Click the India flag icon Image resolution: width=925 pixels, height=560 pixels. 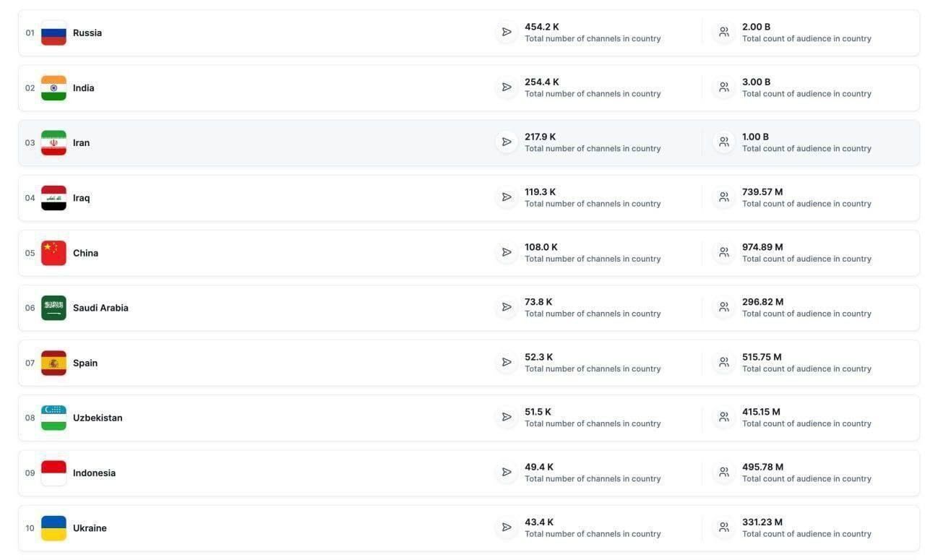(x=53, y=88)
